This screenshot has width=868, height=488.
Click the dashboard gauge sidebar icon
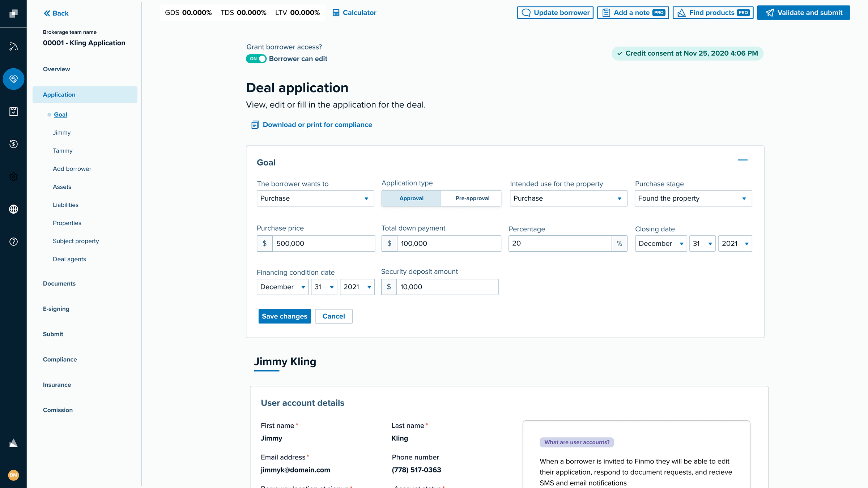(13, 46)
